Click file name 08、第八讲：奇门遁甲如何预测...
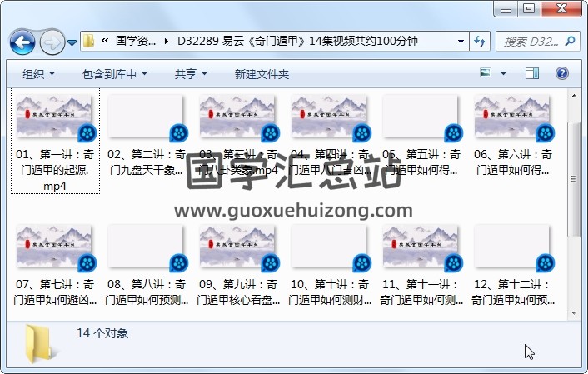 [x=147, y=292]
